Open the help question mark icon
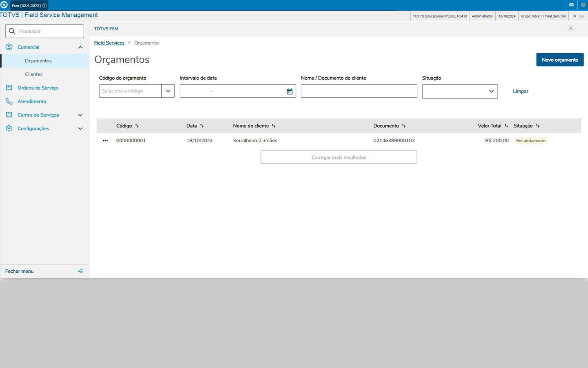The height and width of the screenshot is (368, 588). tap(583, 5)
